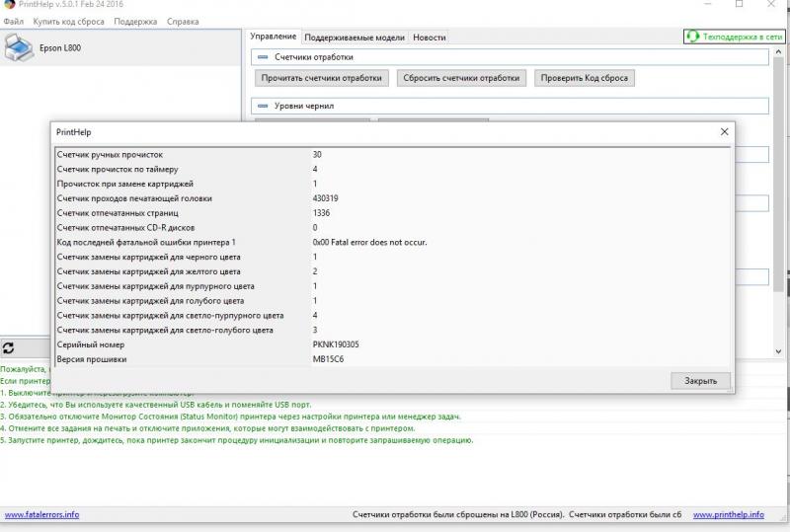The image size is (790, 532).
Task: Select the Счетчик ручных прочисток row
Action: (x=392, y=155)
